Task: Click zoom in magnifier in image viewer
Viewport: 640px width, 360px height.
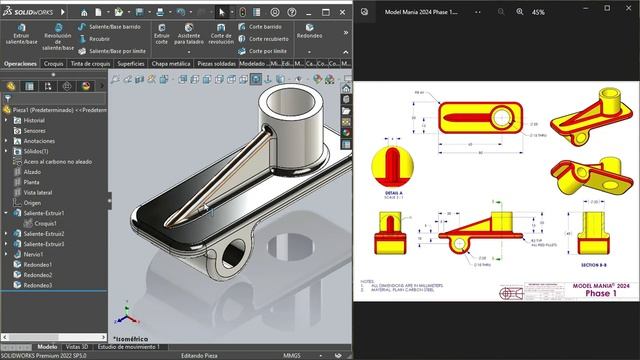Action: [x=520, y=12]
